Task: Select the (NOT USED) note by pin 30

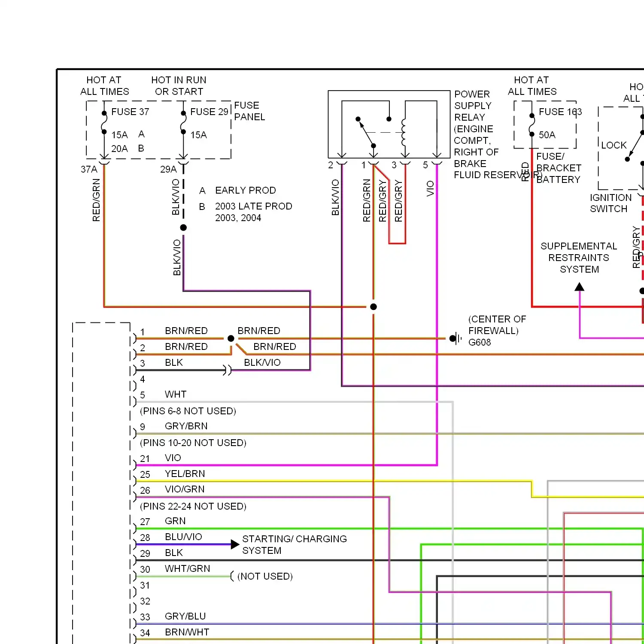Action: 265,576
